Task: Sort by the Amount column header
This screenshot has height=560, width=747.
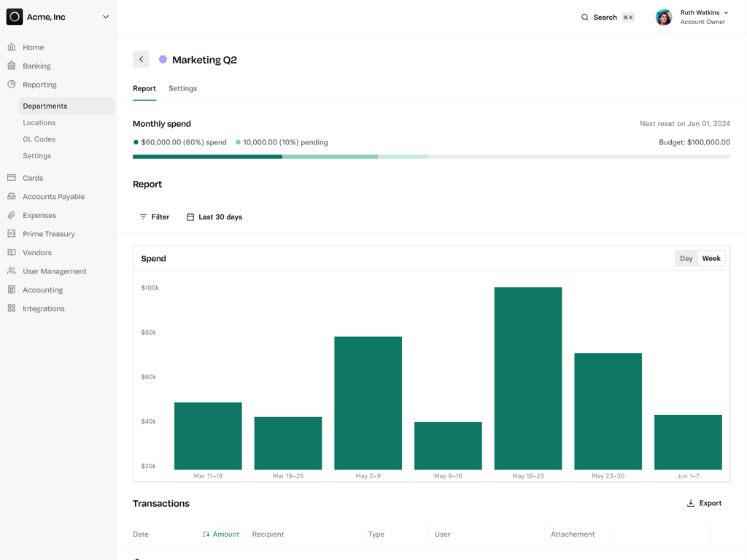Action: (x=226, y=534)
